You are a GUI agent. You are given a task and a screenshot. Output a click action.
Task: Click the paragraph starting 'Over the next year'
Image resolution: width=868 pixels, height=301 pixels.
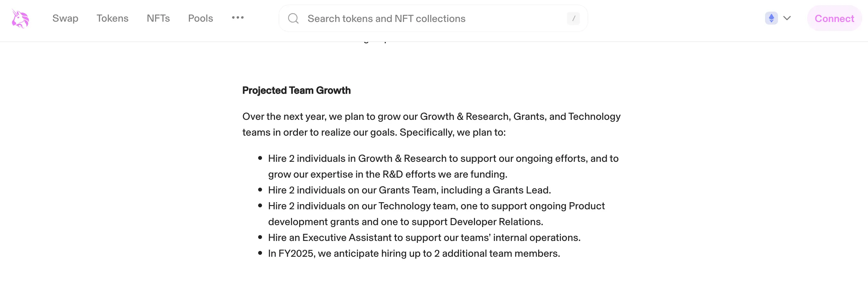[x=431, y=124]
